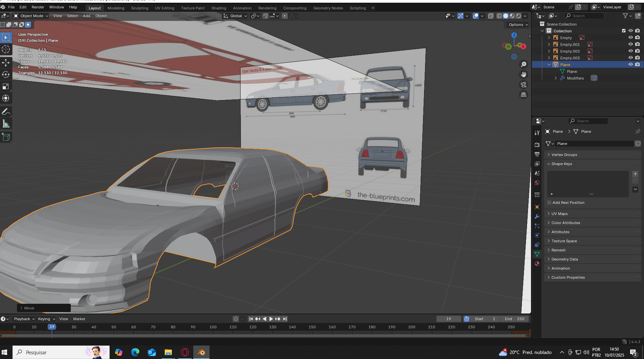Toggle camera view icon in viewport
The height and width of the screenshot is (359, 644).
click(524, 85)
